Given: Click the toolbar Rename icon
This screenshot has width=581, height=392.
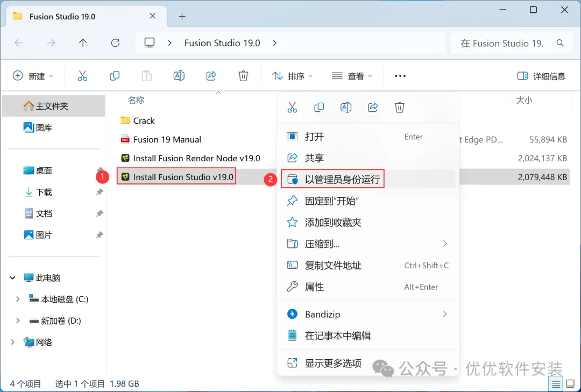Looking at the screenshot, I should (179, 76).
